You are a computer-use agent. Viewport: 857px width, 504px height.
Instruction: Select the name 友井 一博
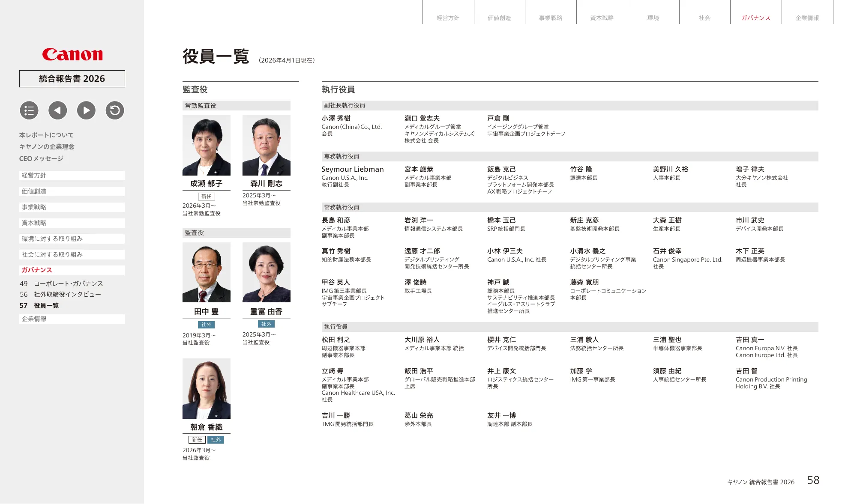tap(502, 415)
